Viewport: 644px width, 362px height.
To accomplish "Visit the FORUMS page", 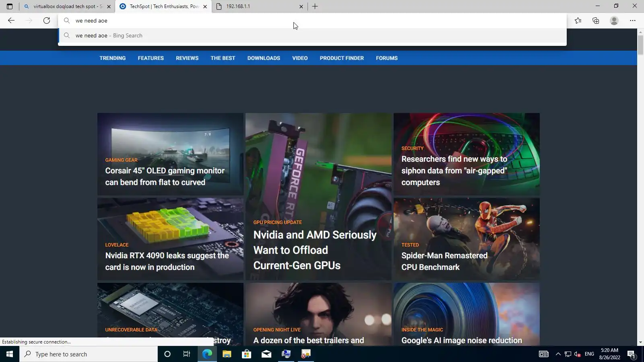I will 387,58.
